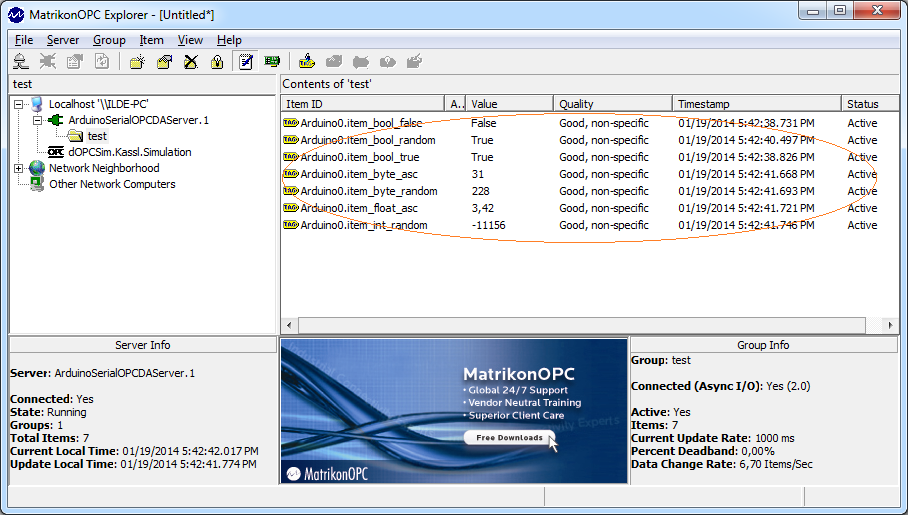The height and width of the screenshot is (515, 908).
Task: Select the Arduino0.item_byte_asc item name
Action: [x=359, y=174]
